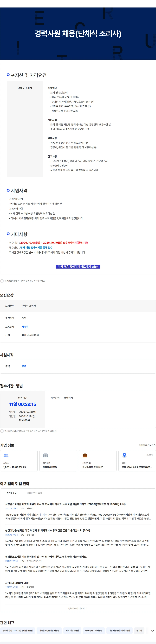
Task: Click the 1,001 ~ 10,000명 이하 employee count
Action: pos(15,467)
